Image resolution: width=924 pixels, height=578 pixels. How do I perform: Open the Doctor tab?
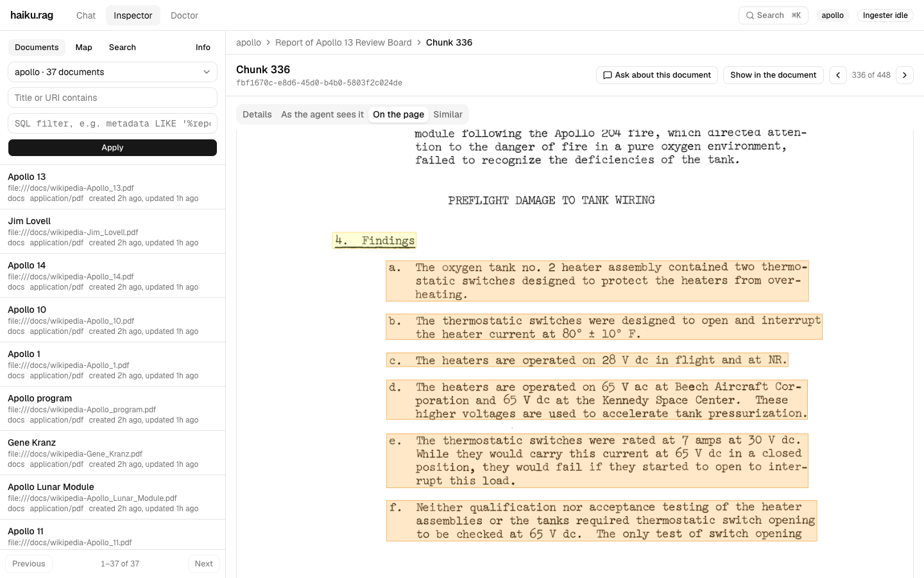click(x=184, y=15)
